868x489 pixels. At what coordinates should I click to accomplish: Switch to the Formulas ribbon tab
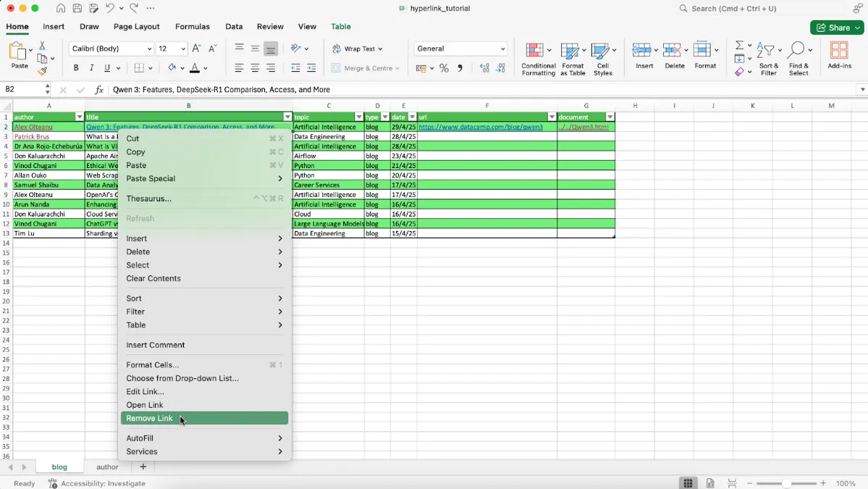192,27
